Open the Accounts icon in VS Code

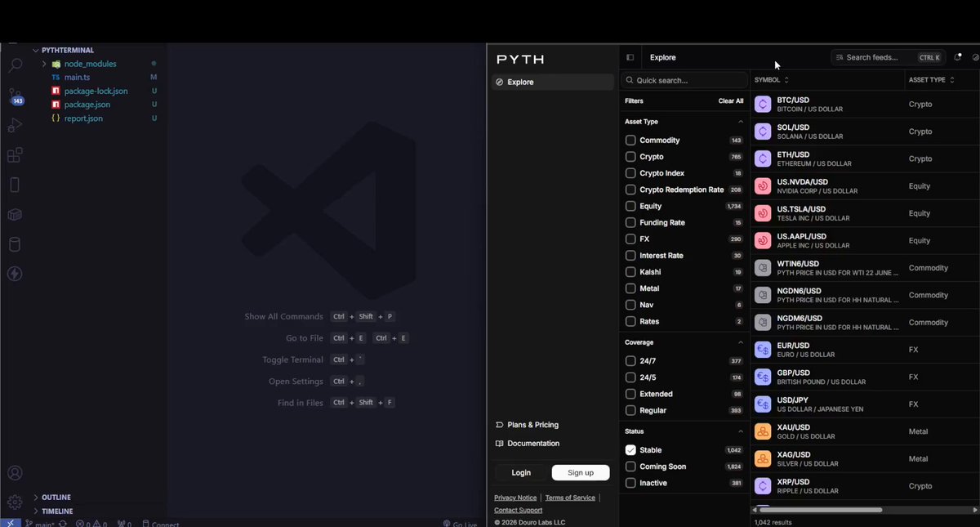click(15, 473)
